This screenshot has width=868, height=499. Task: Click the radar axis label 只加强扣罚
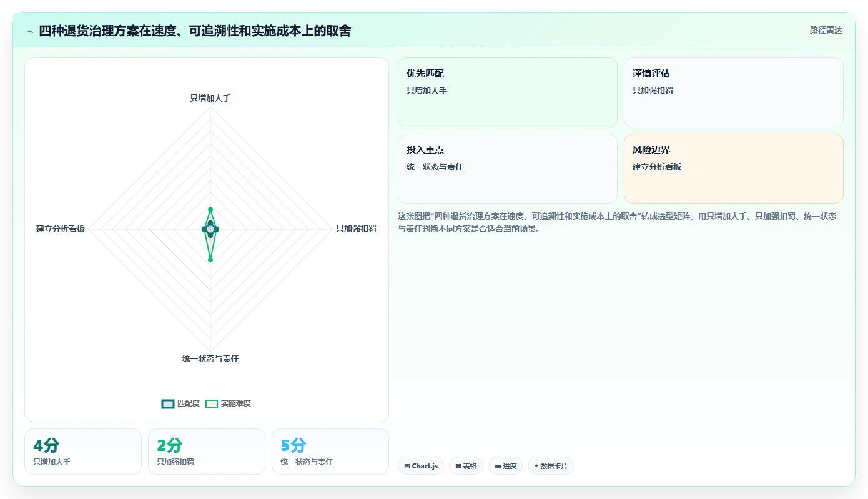pos(356,229)
